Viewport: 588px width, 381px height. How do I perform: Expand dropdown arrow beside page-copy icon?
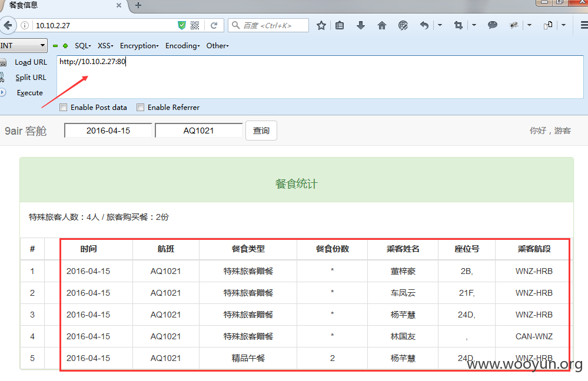pos(563,25)
